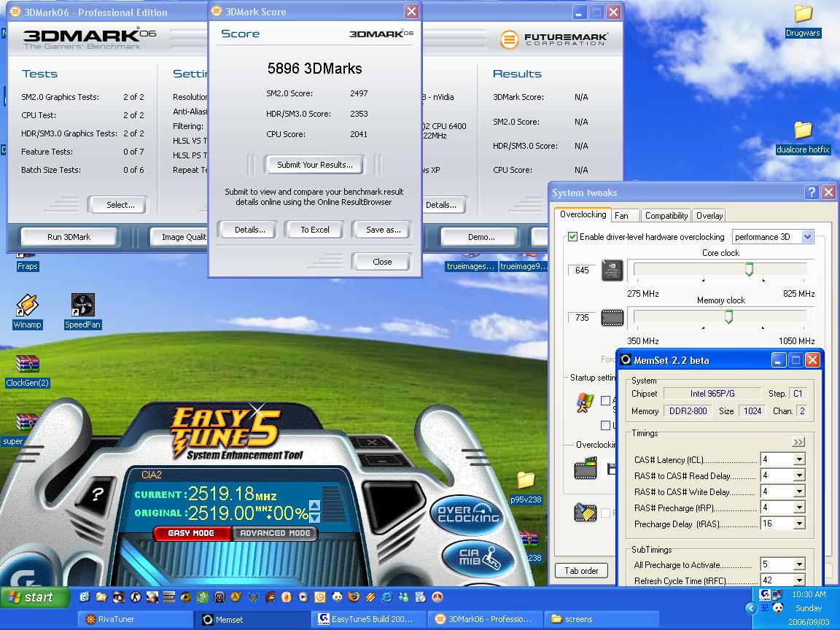Image resolution: width=840 pixels, height=630 pixels.
Task: Open the dualcore hotfix folder
Action: click(x=803, y=131)
